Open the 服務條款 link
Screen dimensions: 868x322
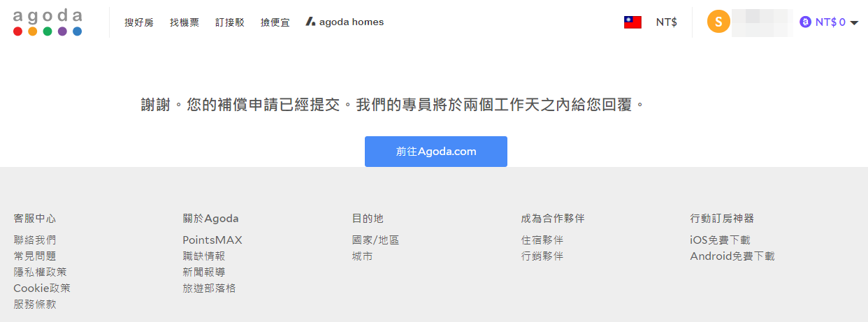click(35, 305)
